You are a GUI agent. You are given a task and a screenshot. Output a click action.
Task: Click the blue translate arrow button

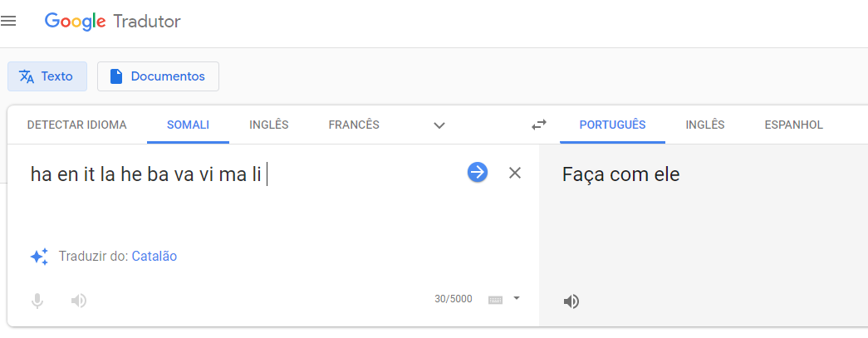478,172
